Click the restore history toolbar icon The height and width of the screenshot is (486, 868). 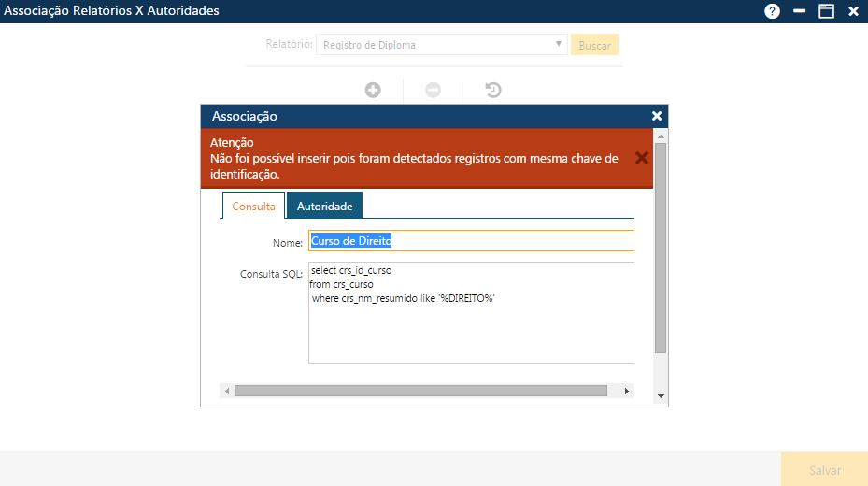[x=492, y=90]
